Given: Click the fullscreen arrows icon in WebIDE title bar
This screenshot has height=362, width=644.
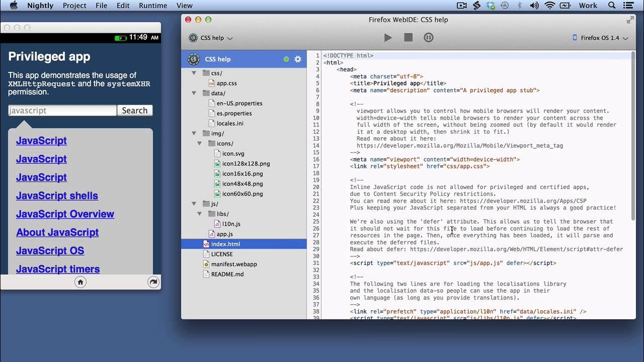Looking at the screenshot, I should coord(630,20).
